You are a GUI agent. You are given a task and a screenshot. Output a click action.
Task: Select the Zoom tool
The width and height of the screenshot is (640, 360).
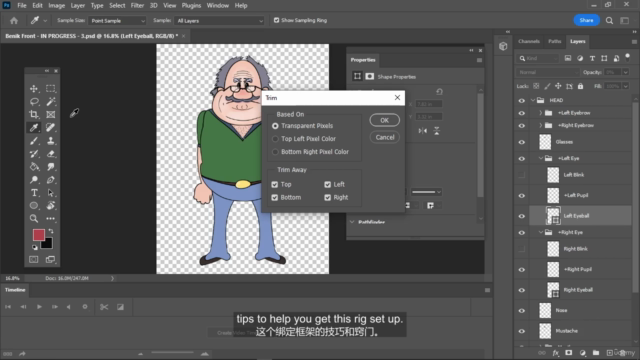pyautogui.click(x=34, y=219)
